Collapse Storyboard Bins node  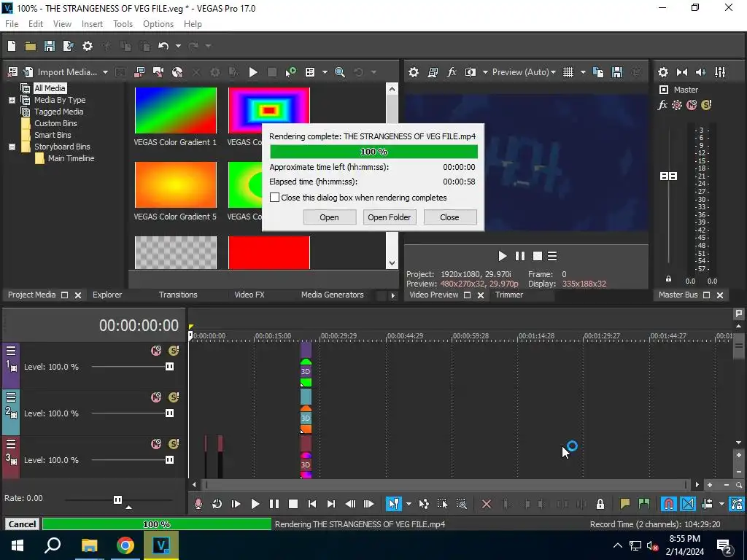[x=12, y=147]
